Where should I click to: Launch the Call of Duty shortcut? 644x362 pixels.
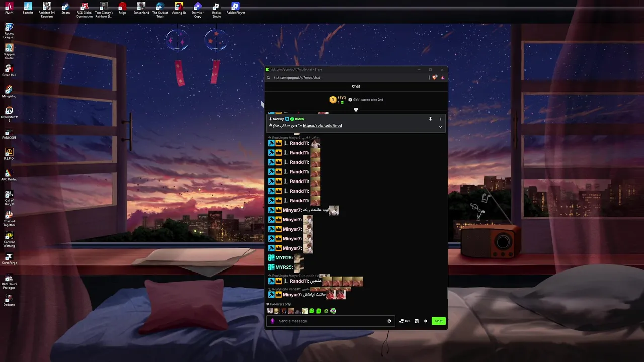tap(9, 198)
